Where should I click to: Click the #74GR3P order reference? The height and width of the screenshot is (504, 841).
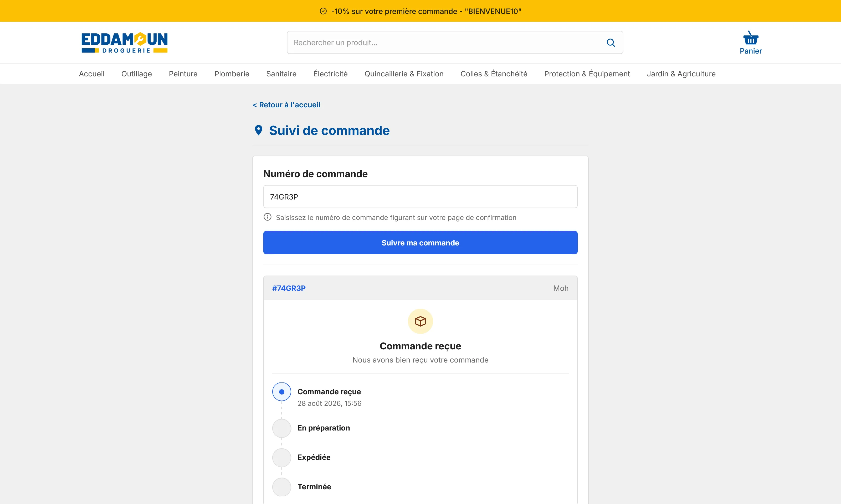click(289, 288)
